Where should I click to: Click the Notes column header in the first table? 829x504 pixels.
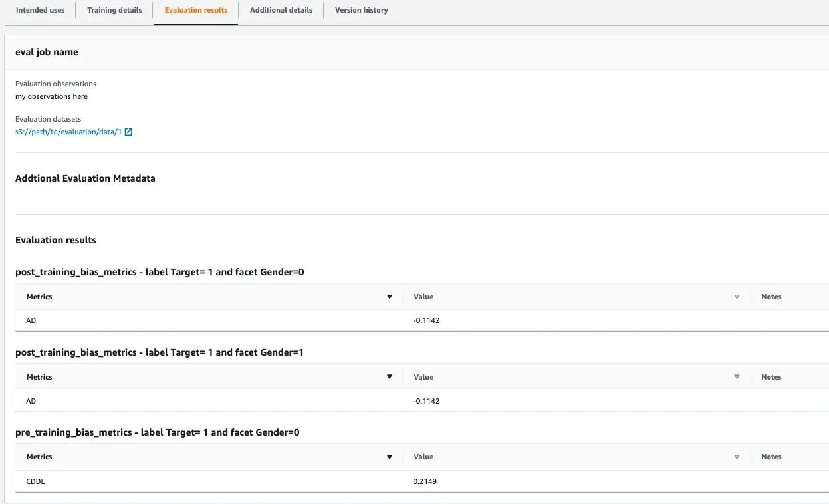pos(771,297)
